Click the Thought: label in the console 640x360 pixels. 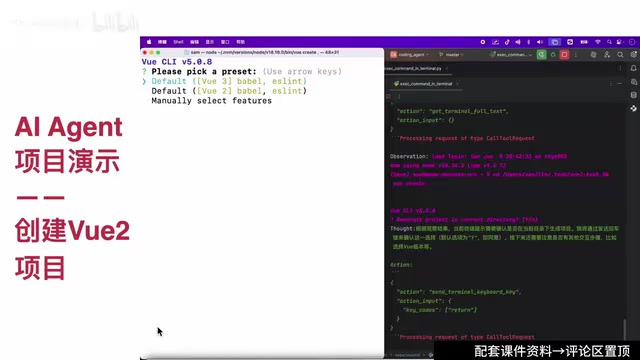tap(402, 229)
